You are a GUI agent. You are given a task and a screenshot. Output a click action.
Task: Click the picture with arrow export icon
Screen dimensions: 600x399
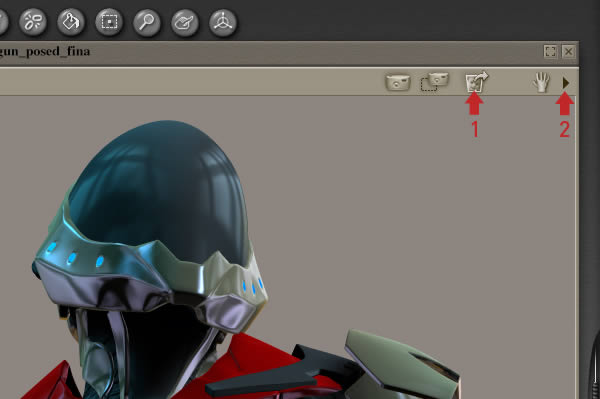pyautogui.click(x=476, y=82)
